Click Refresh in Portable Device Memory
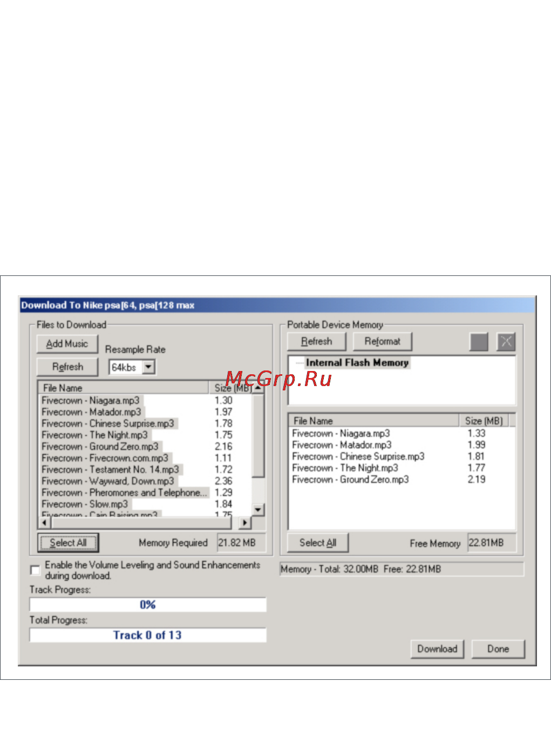 point(317,341)
